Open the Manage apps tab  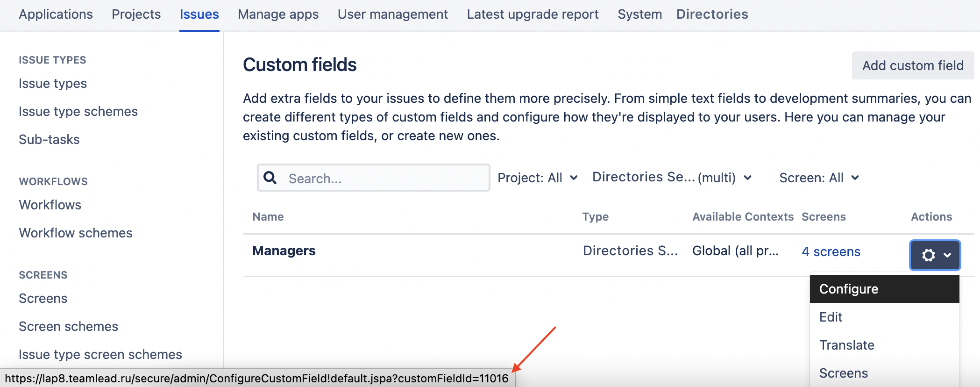pos(278,14)
